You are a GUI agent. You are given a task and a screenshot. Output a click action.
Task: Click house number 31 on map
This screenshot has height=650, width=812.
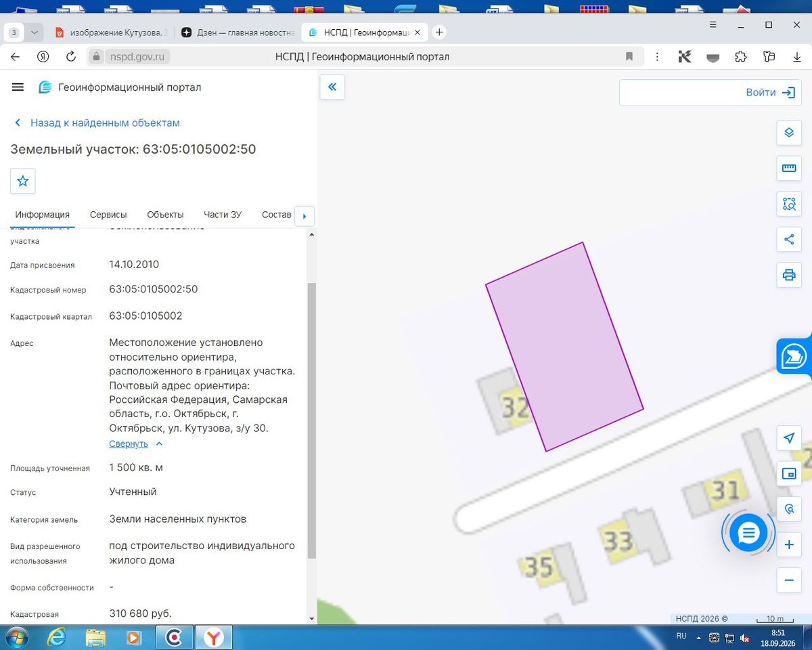(x=725, y=490)
